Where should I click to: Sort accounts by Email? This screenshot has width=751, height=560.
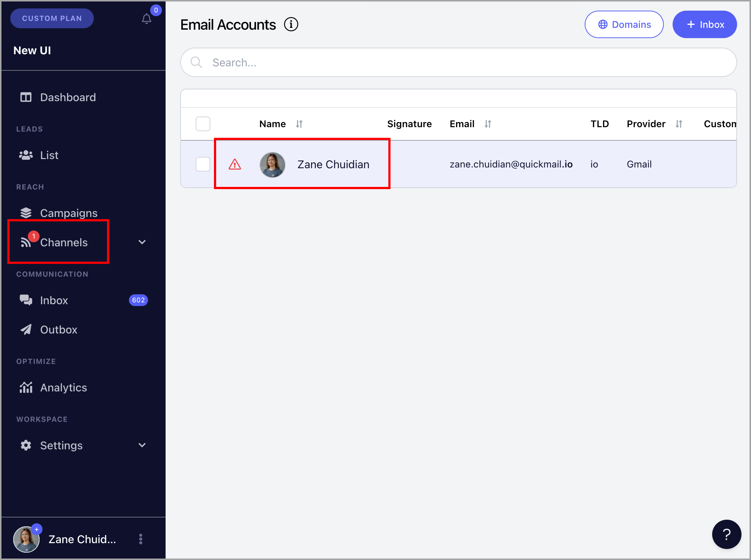click(488, 124)
